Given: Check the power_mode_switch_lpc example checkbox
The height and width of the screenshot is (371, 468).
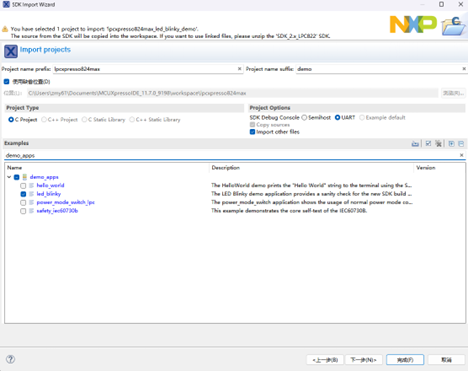Looking at the screenshot, I should pos(23,203).
